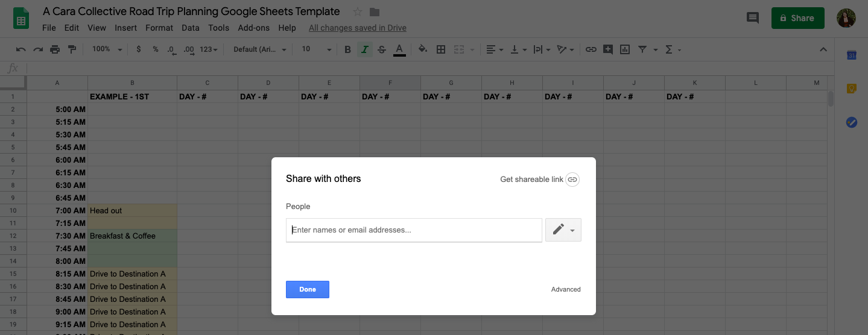Collapse the toolbar with up chevron
868x335 pixels.
point(823,49)
